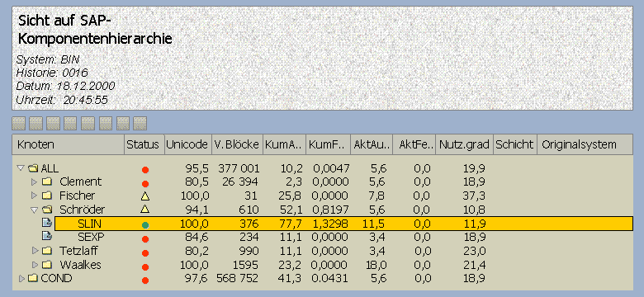Click the value 26 394 in Clement row
The width and height of the screenshot is (644, 297).
tap(241, 181)
